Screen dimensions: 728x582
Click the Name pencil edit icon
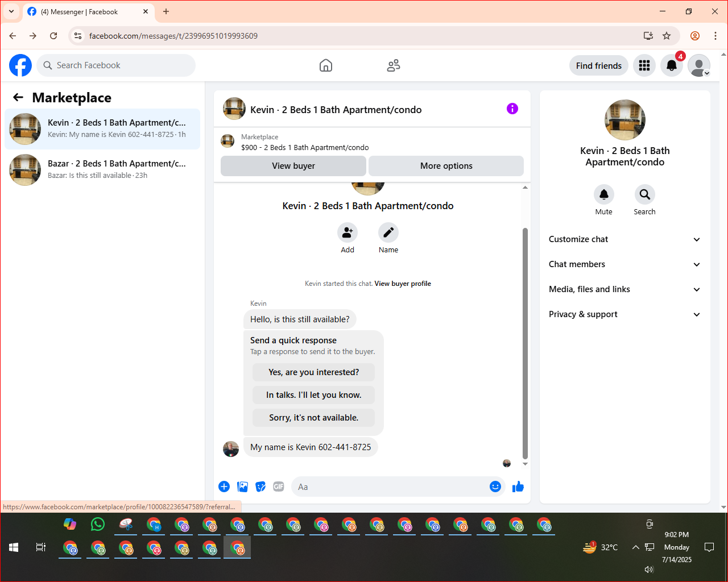click(388, 232)
